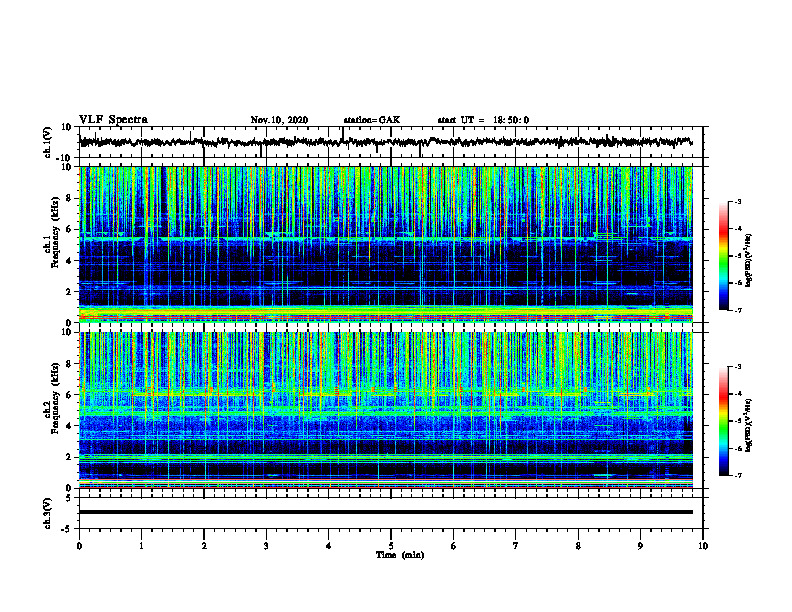Click the ch.2 spectrogram color scale bar
The image size is (792, 612).
click(723, 421)
